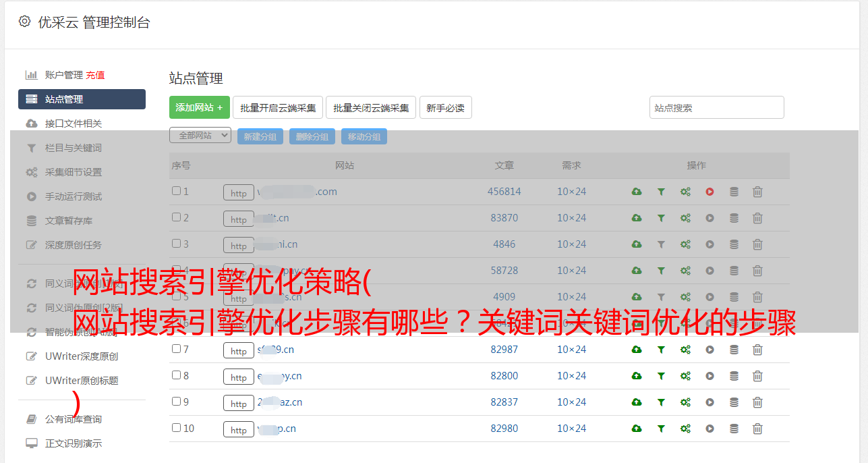Go to 深度原创任务 page
Image resolution: width=868 pixels, height=463 pixels.
click(x=74, y=245)
